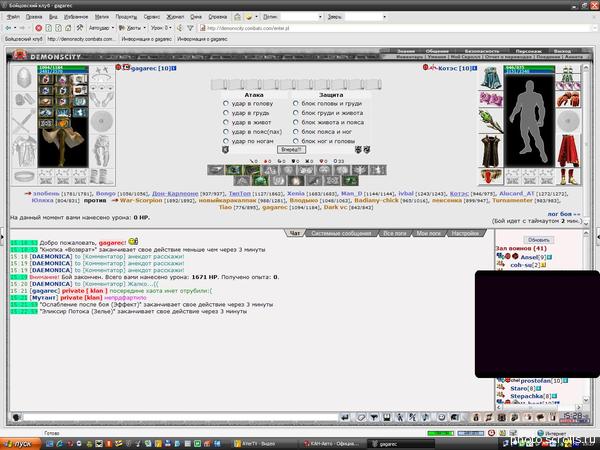This screenshot has width=600, height=450.
Task: Expand dropdown beside the yellow toolbar icon
Action: click(x=256, y=17)
